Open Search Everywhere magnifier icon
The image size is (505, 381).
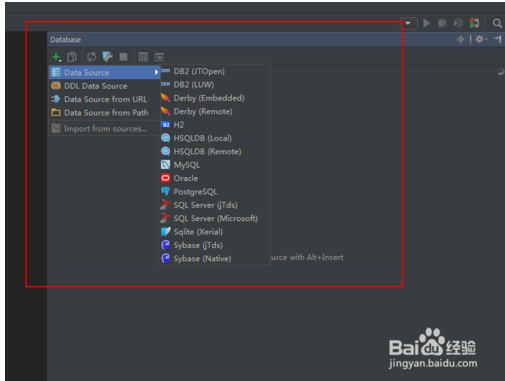[497, 23]
